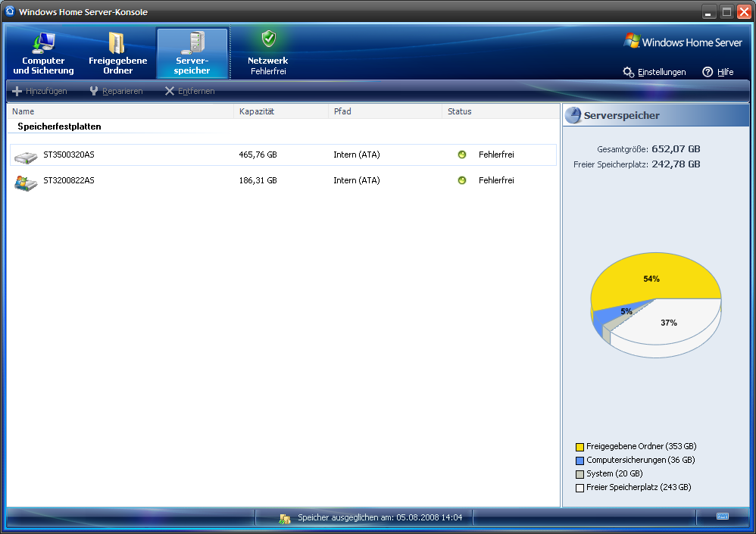Click Fehlerfrei status text of ST3200822AS

(496, 180)
